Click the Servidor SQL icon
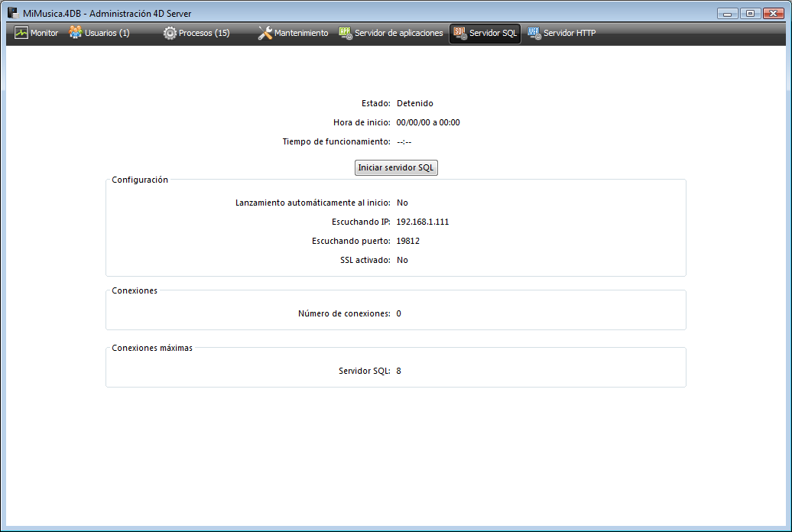792x532 pixels. click(x=460, y=33)
